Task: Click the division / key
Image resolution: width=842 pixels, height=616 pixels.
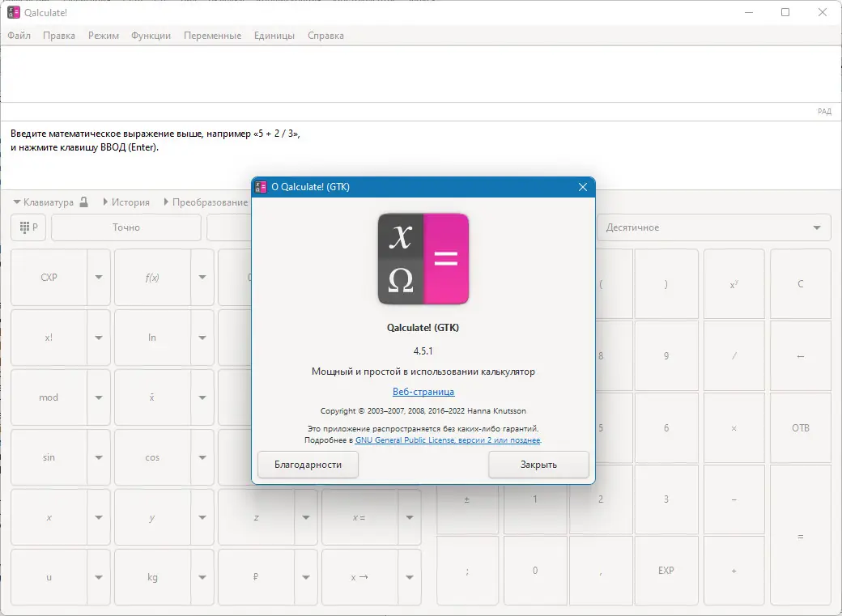Action: [x=734, y=356]
